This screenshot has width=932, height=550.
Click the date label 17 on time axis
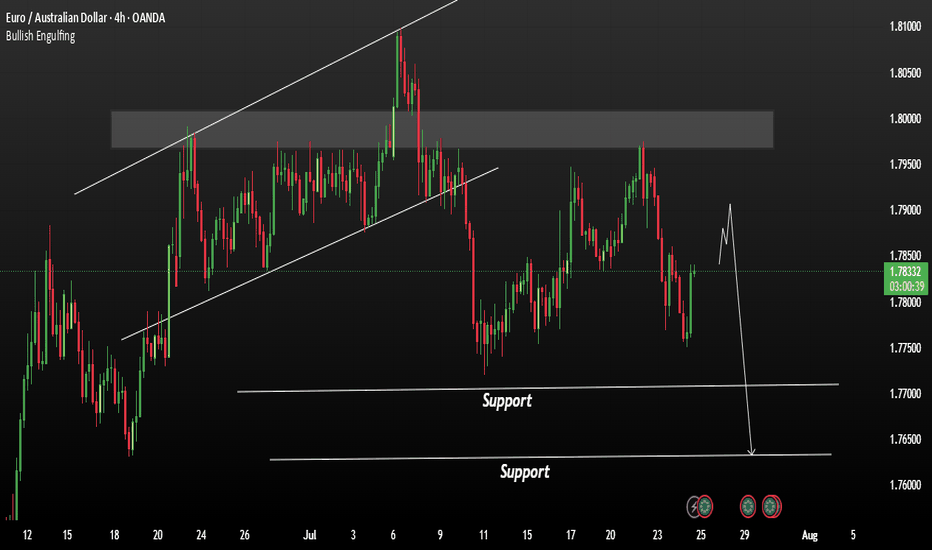571,535
